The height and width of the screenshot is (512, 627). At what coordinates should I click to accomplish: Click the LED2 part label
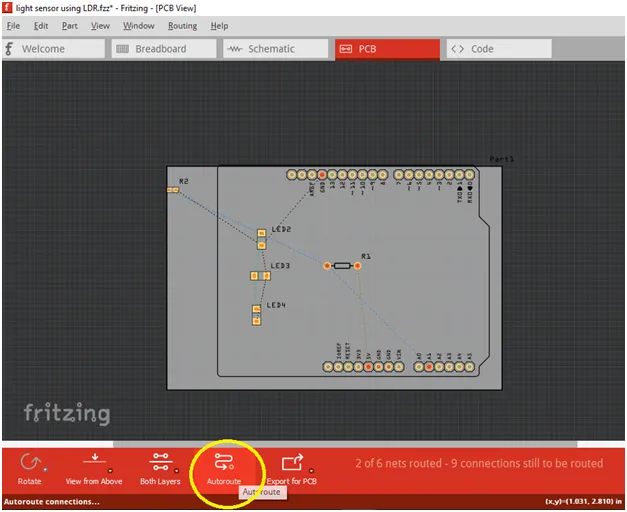[281, 229]
